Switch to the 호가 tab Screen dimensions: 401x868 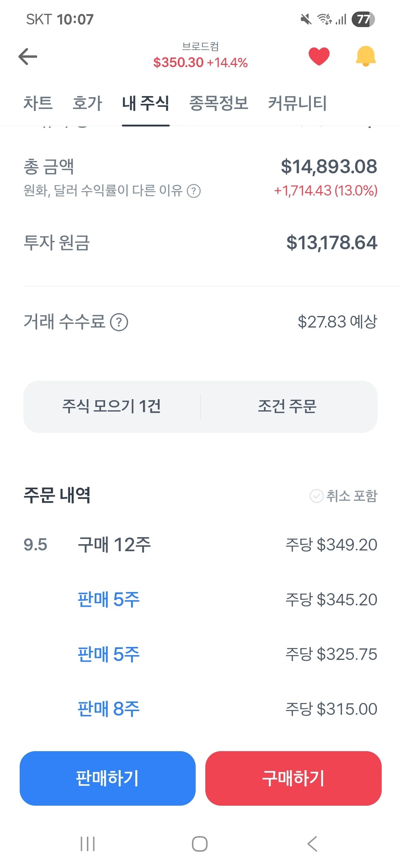coord(87,103)
